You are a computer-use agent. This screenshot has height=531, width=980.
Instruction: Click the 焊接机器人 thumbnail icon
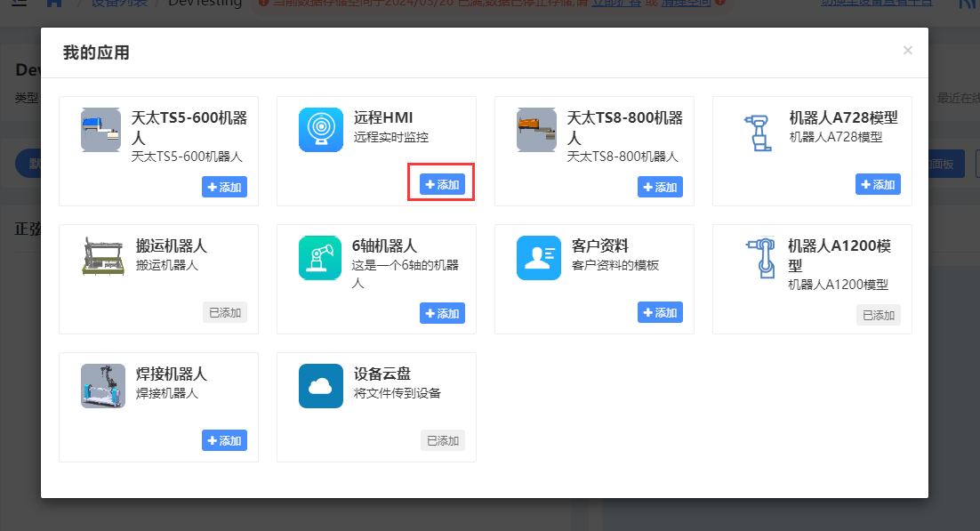(x=102, y=386)
